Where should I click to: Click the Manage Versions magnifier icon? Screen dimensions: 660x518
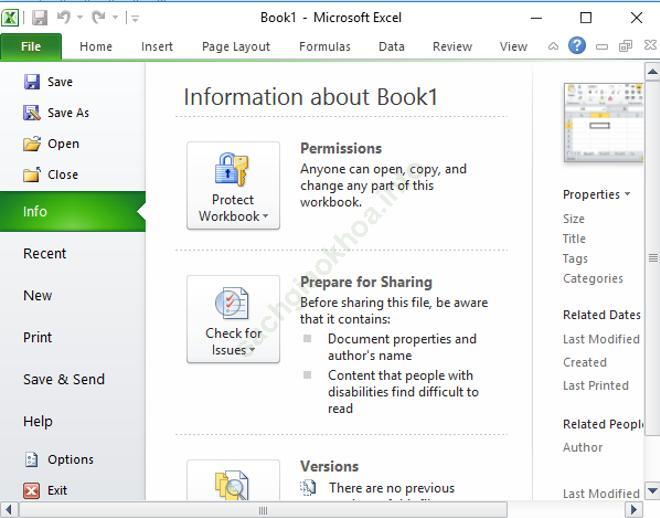232,486
